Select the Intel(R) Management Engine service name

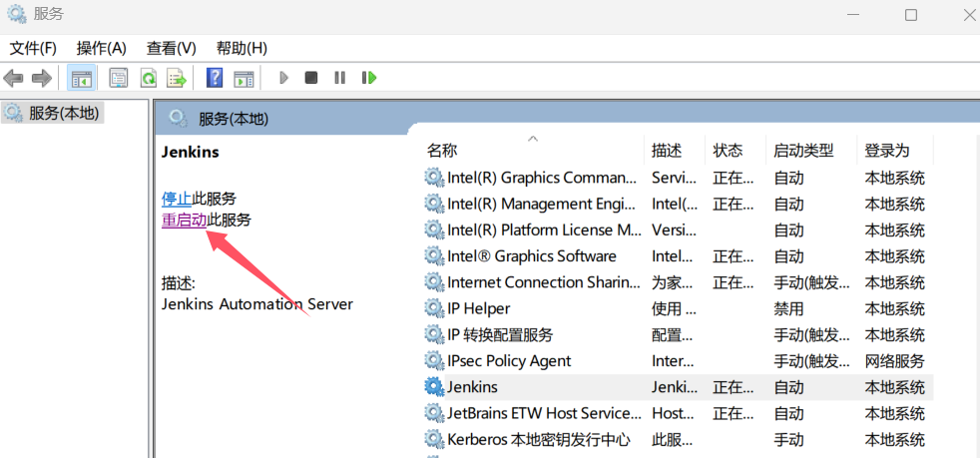542,204
